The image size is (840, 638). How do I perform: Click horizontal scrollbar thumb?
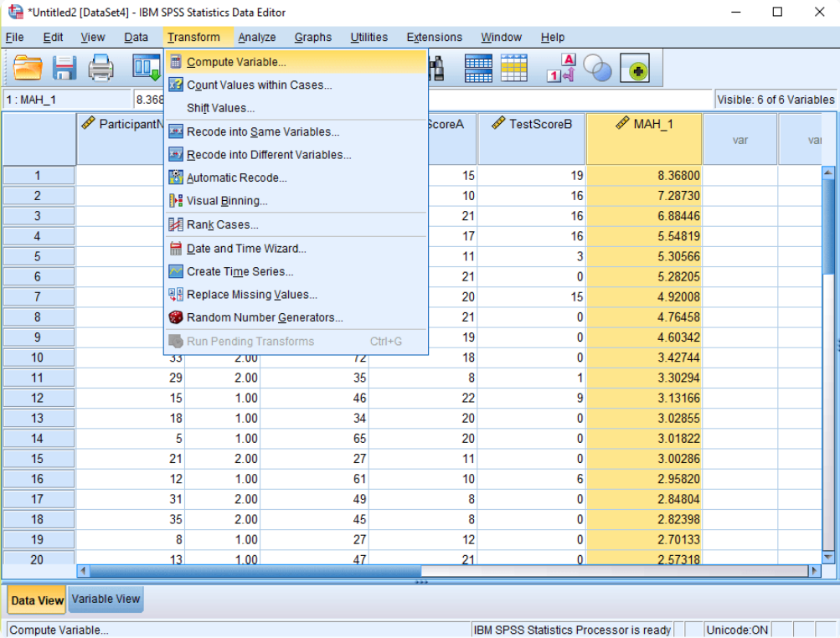point(255,570)
